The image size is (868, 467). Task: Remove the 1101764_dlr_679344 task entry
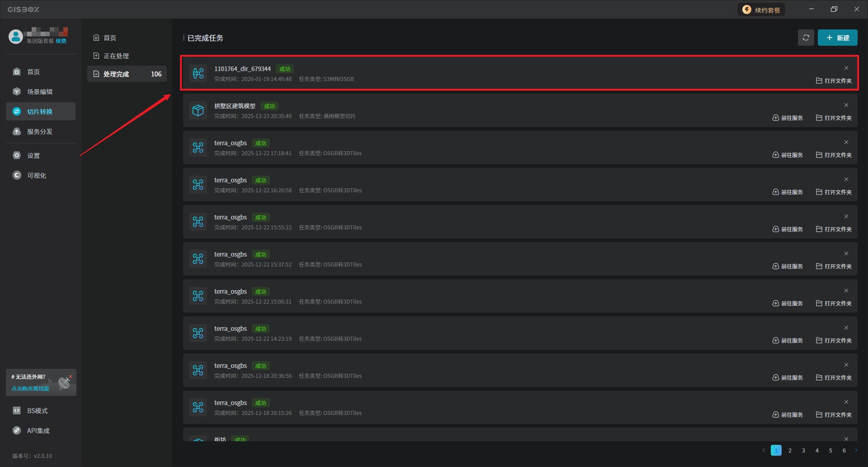pyautogui.click(x=846, y=68)
